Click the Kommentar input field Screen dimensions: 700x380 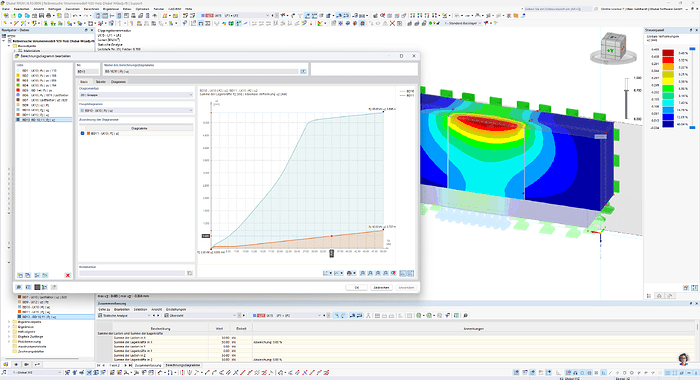(x=132, y=273)
